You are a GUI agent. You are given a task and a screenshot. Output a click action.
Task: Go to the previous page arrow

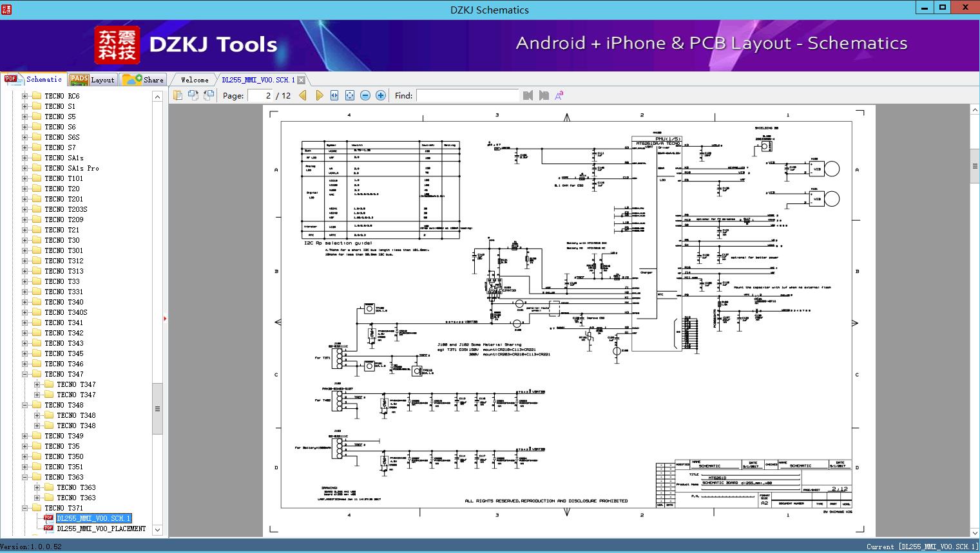pyautogui.click(x=302, y=95)
